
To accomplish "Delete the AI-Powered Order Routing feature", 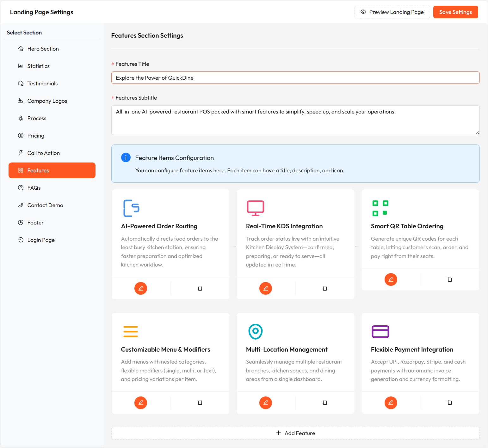I will (200, 288).
